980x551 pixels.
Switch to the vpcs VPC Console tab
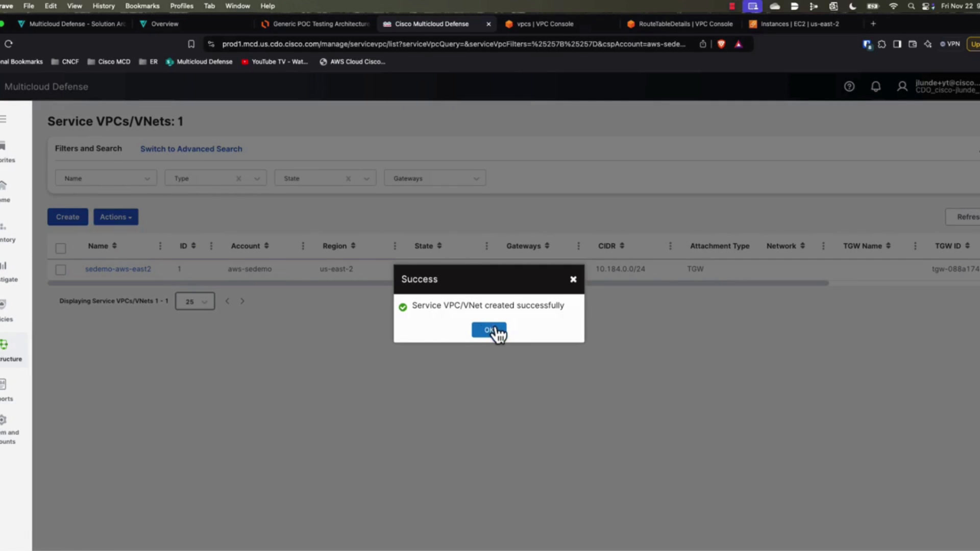(545, 24)
